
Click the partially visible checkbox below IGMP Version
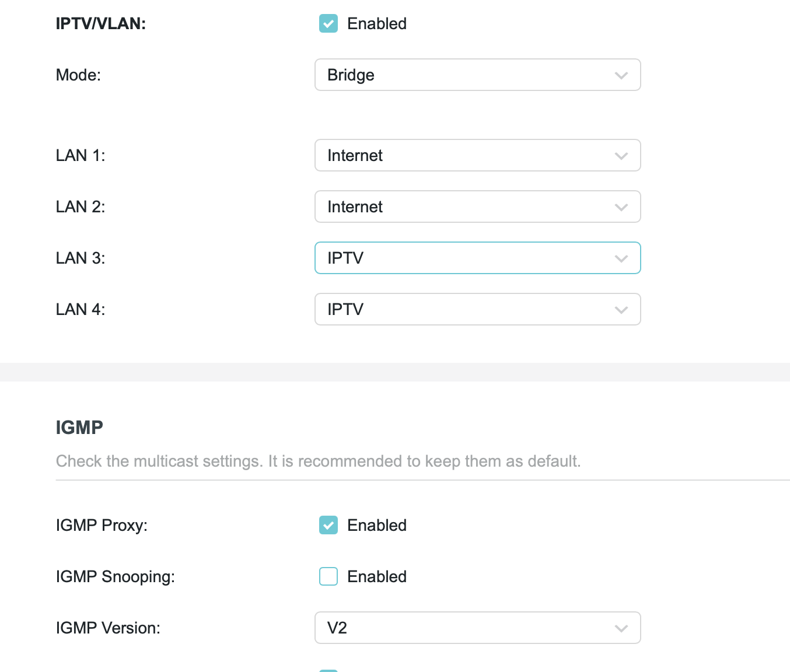pyautogui.click(x=328, y=670)
